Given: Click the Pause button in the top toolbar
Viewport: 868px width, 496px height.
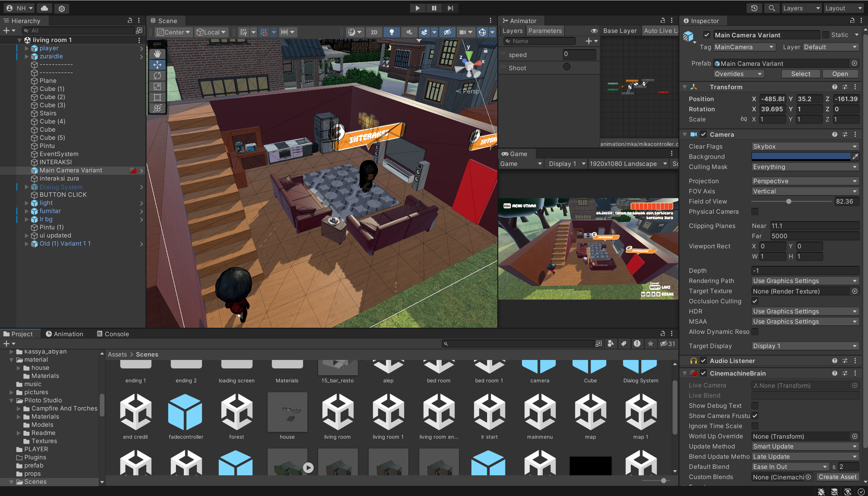Looking at the screenshot, I should tap(433, 8).
